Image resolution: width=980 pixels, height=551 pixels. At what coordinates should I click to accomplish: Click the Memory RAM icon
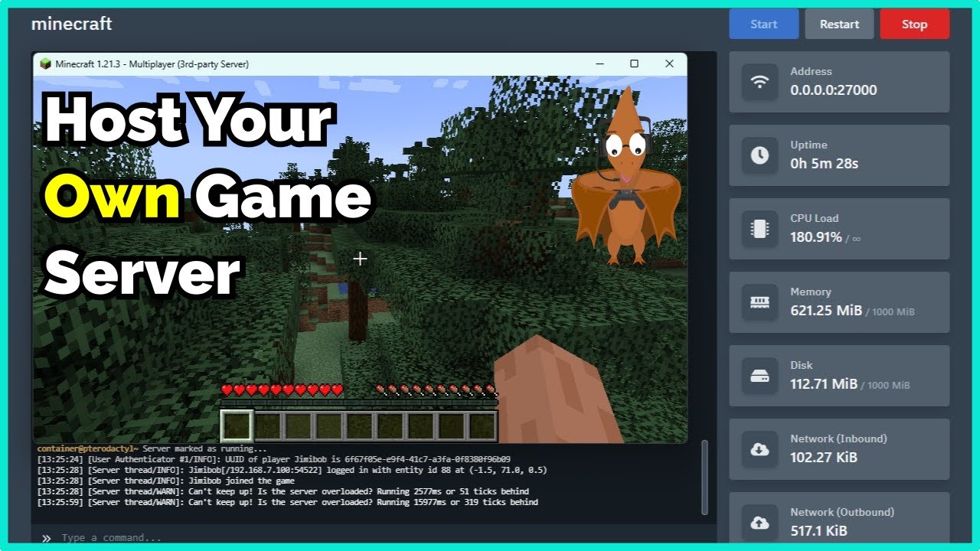click(x=759, y=302)
